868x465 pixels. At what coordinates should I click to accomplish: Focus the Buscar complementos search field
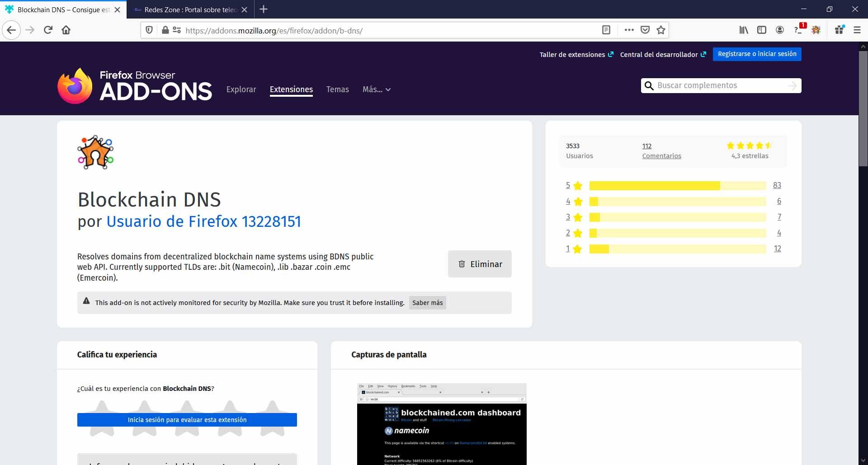coord(721,86)
